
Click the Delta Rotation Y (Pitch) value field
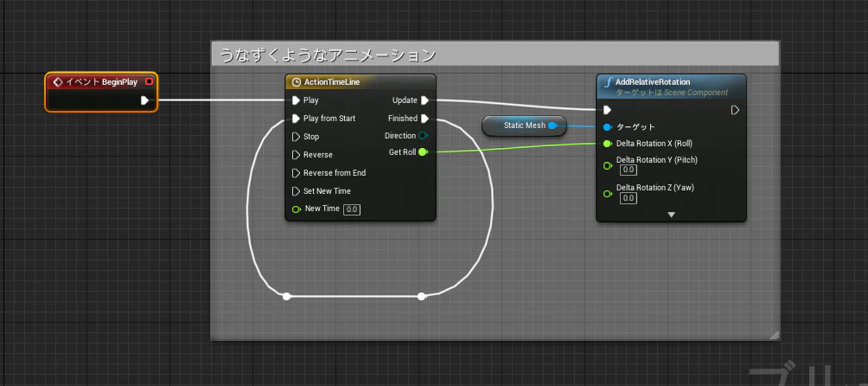629,170
